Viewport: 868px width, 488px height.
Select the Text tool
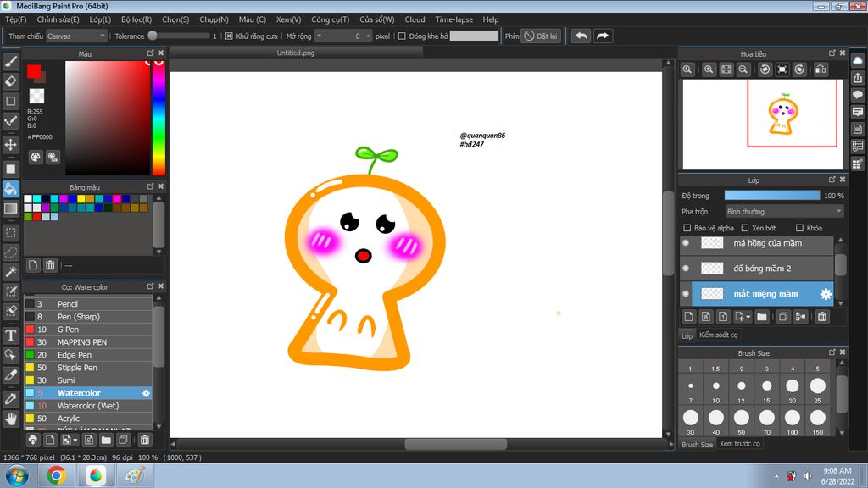click(10, 335)
